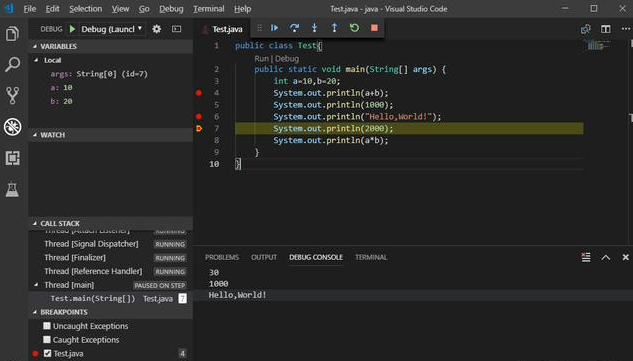Open the Explorer view in activity bar

click(x=13, y=34)
